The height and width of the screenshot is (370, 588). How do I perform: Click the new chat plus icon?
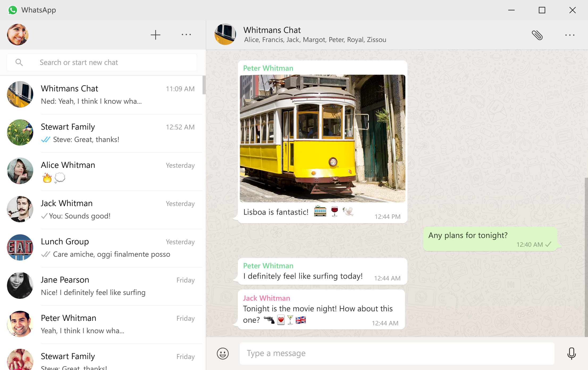click(x=156, y=35)
